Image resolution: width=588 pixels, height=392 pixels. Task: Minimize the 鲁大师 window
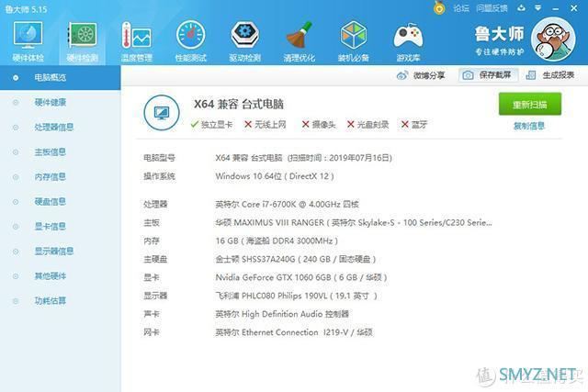click(556, 8)
